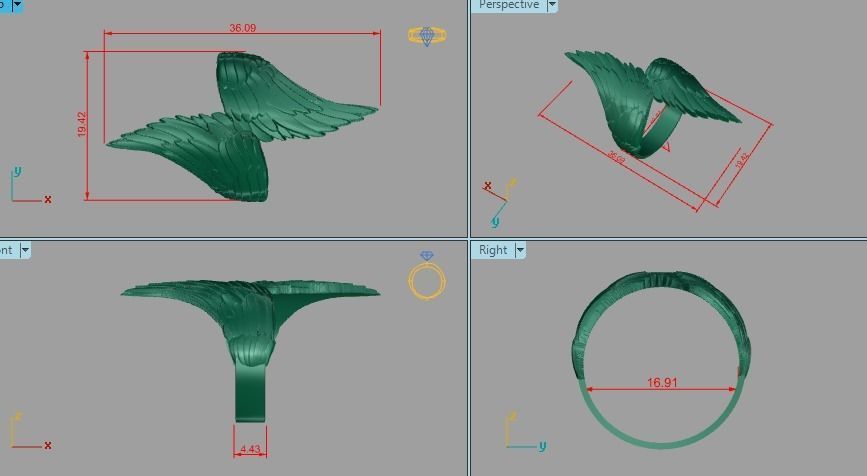Image resolution: width=867 pixels, height=476 pixels.
Task: Open the Right viewport dropdown arrow
Action: [x=519, y=250]
